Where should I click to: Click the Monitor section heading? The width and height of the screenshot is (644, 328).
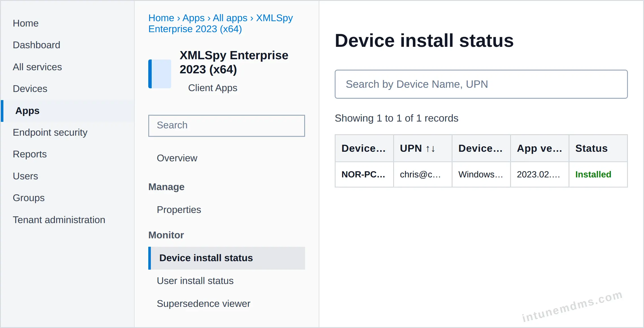(166, 235)
